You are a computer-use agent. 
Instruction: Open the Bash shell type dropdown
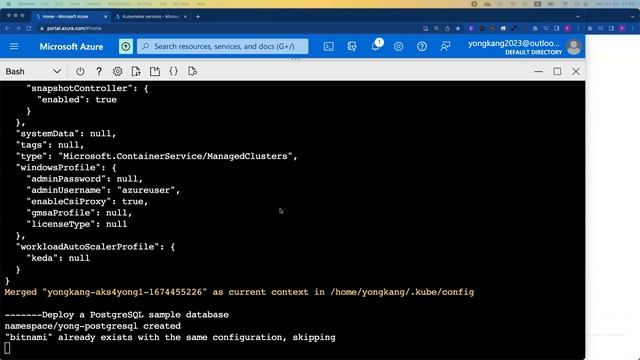point(33,71)
